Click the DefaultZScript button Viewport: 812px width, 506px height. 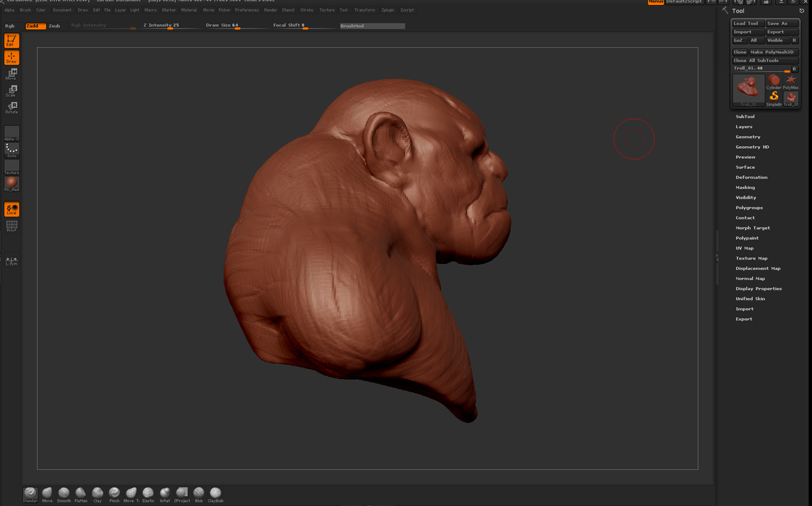[684, 2]
